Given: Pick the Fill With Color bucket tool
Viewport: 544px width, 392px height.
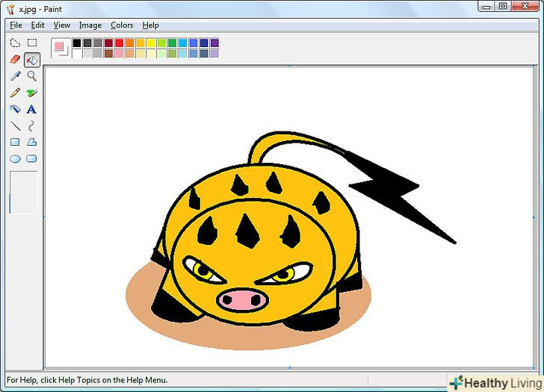Looking at the screenshot, I should coord(32,60).
